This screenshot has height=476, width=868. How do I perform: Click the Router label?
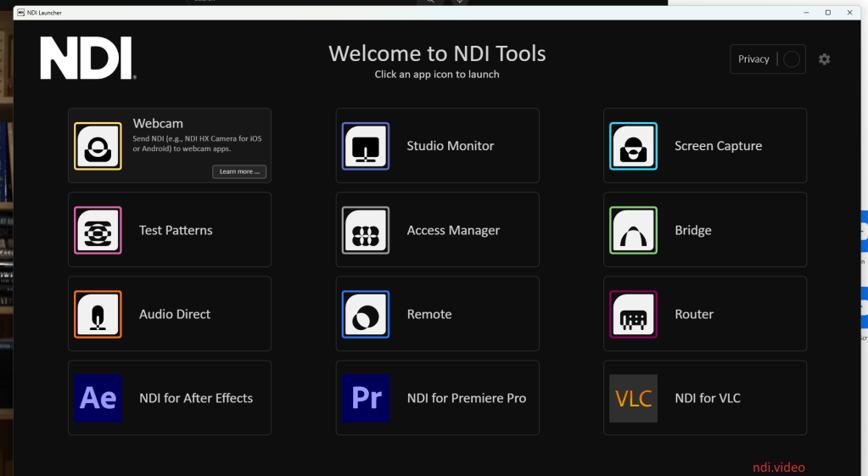click(693, 315)
